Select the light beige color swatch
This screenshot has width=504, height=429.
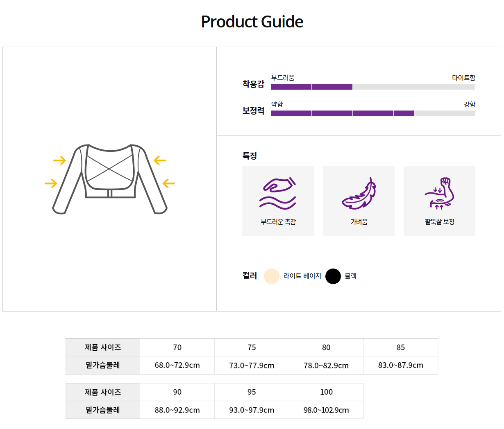tap(272, 276)
